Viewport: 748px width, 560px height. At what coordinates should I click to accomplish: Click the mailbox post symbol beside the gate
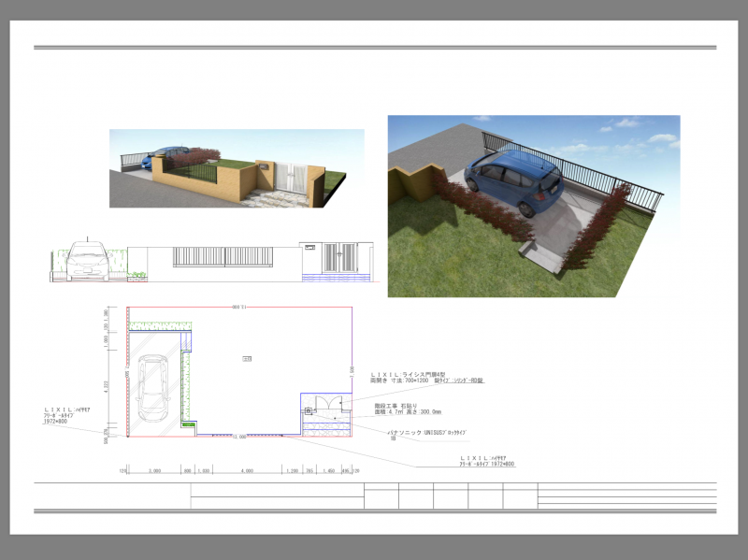[309, 411]
